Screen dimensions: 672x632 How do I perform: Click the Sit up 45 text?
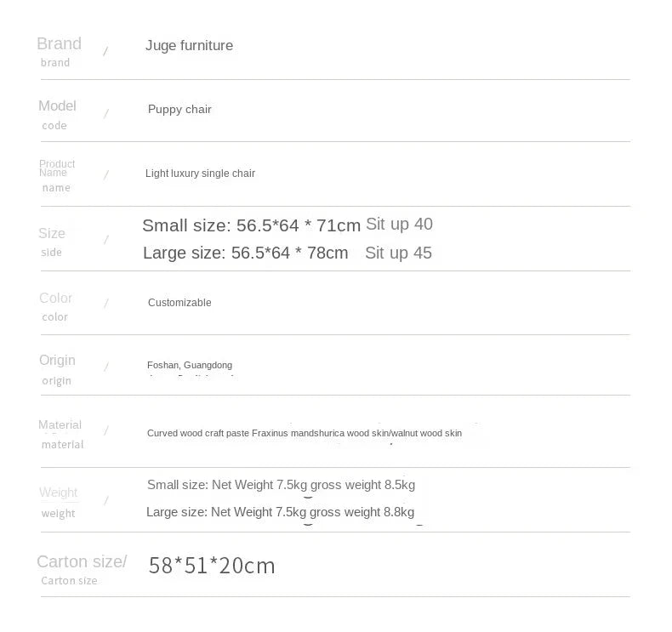click(x=399, y=253)
